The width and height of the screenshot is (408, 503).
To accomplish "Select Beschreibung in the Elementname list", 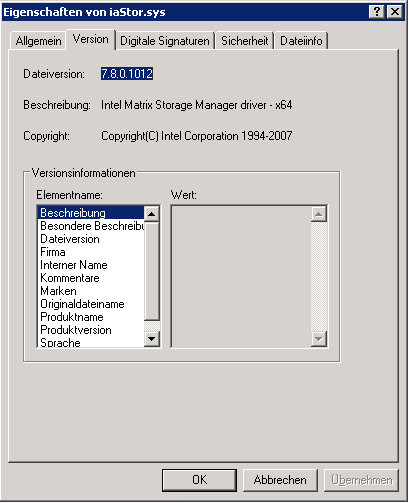I will tap(92, 213).
